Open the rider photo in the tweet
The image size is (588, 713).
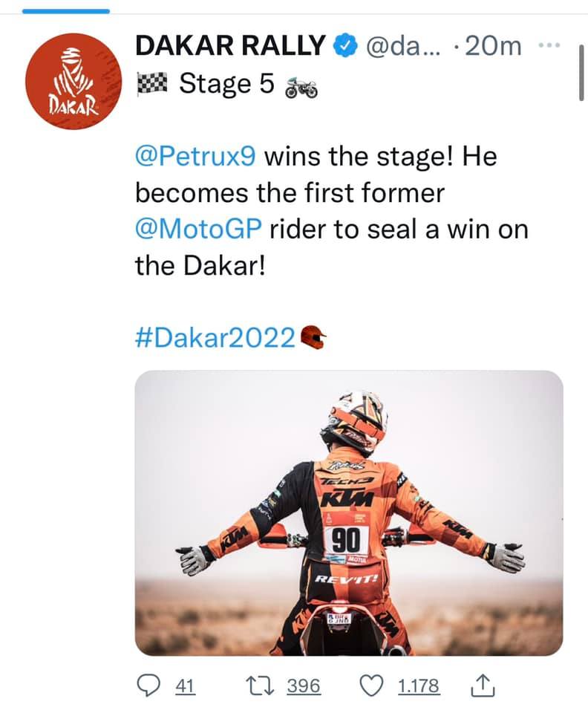(x=348, y=512)
